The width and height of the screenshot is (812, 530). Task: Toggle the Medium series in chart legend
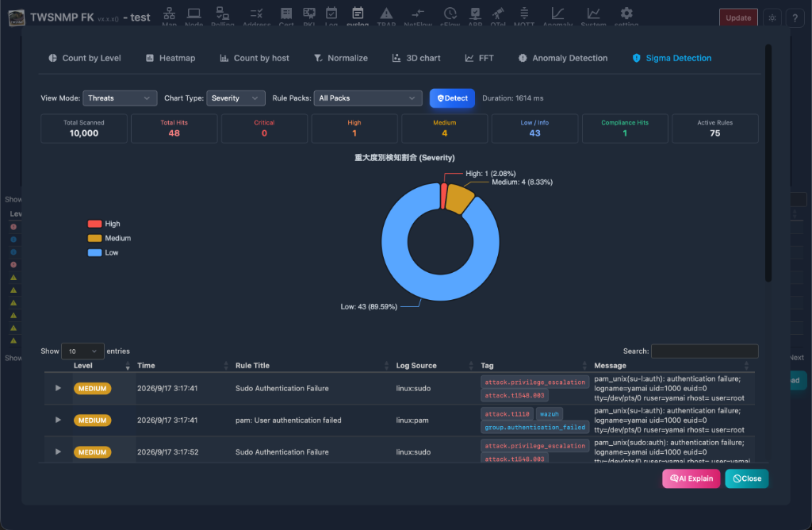point(109,238)
